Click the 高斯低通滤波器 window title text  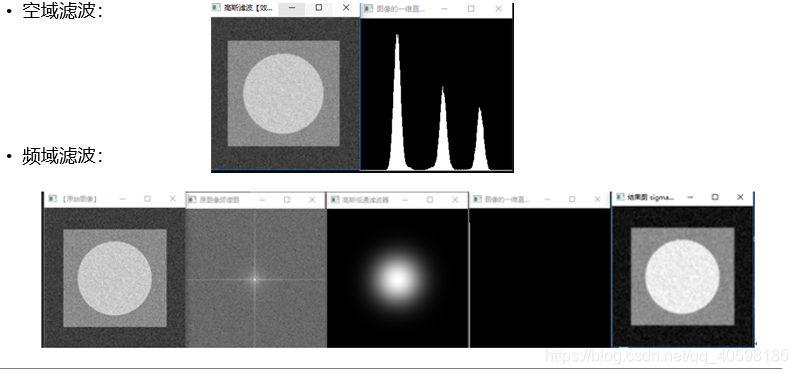pos(365,200)
